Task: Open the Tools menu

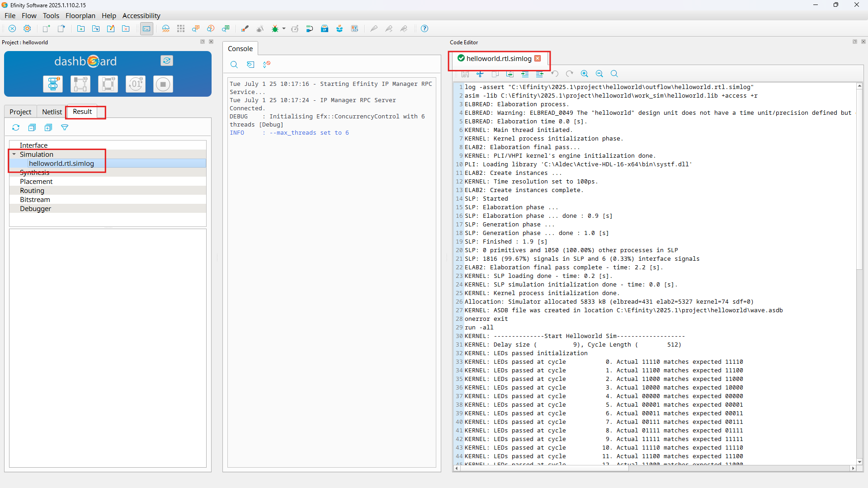Action: (x=51, y=15)
